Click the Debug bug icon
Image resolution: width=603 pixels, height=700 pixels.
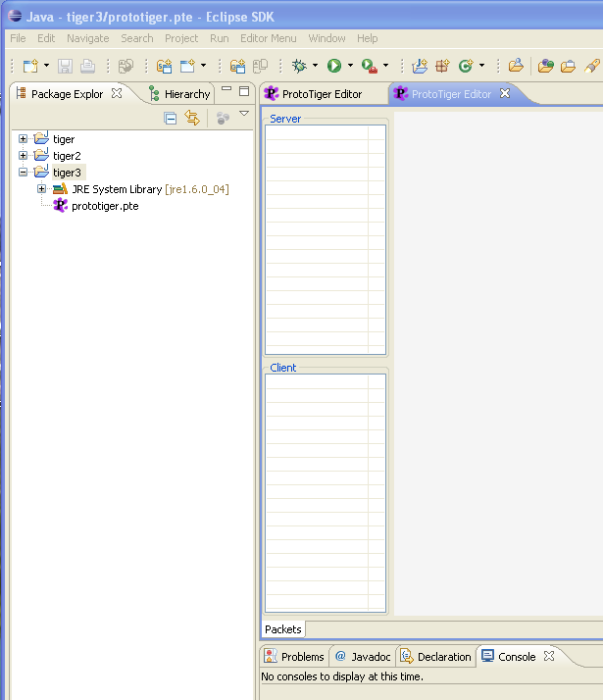point(299,66)
